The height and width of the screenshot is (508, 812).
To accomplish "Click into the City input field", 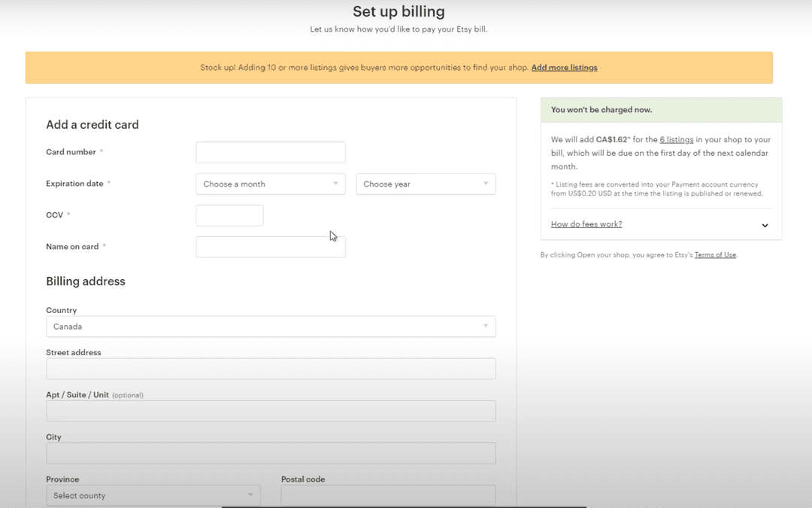I will tap(271, 453).
